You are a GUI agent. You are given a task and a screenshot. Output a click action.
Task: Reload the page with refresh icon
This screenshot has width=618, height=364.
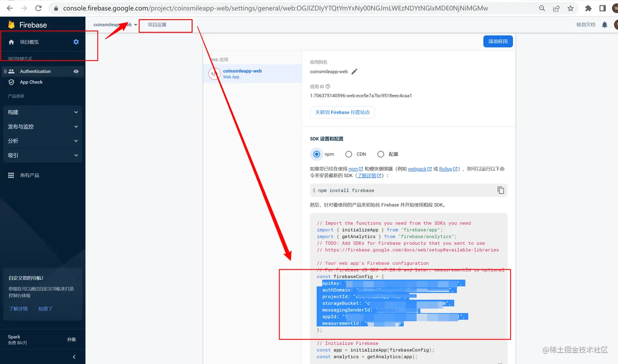pos(38,8)
